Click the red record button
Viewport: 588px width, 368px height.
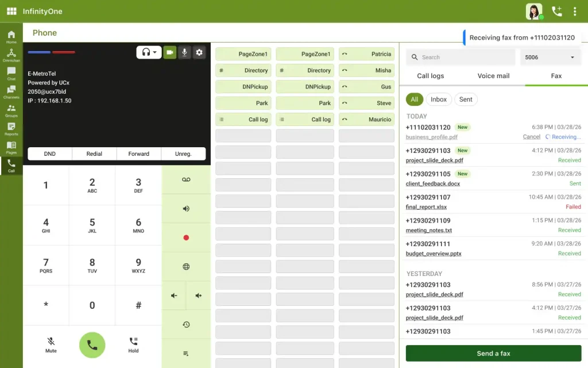[x=186, y=237]
